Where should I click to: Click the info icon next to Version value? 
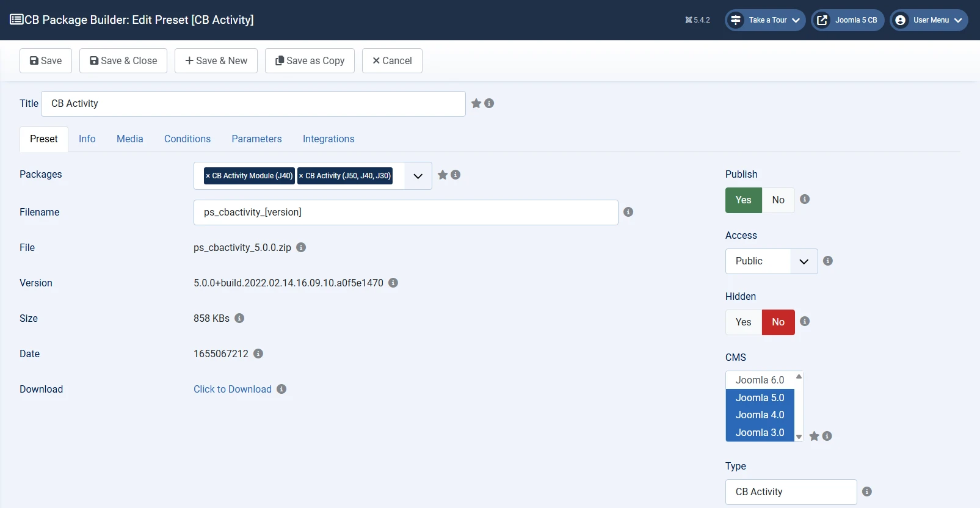click(x=393, y=283)
